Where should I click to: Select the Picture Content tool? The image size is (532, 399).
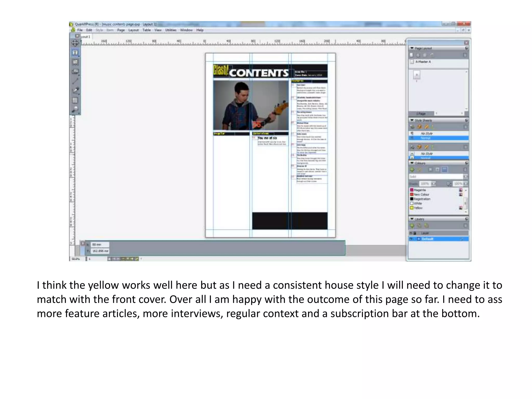[75, 62]
